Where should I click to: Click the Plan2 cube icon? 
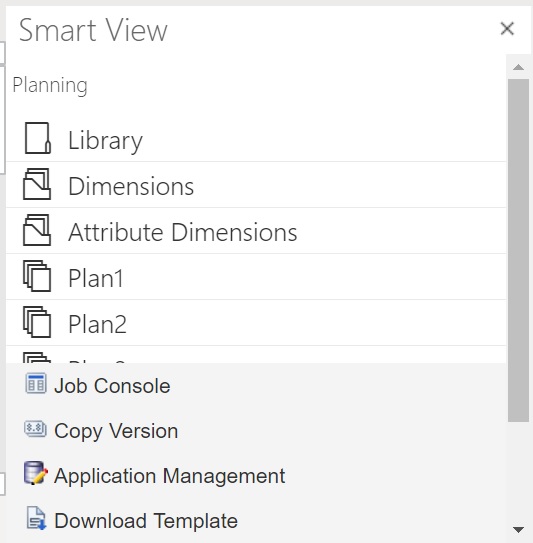pyautogui.click(x=37, y=322)
